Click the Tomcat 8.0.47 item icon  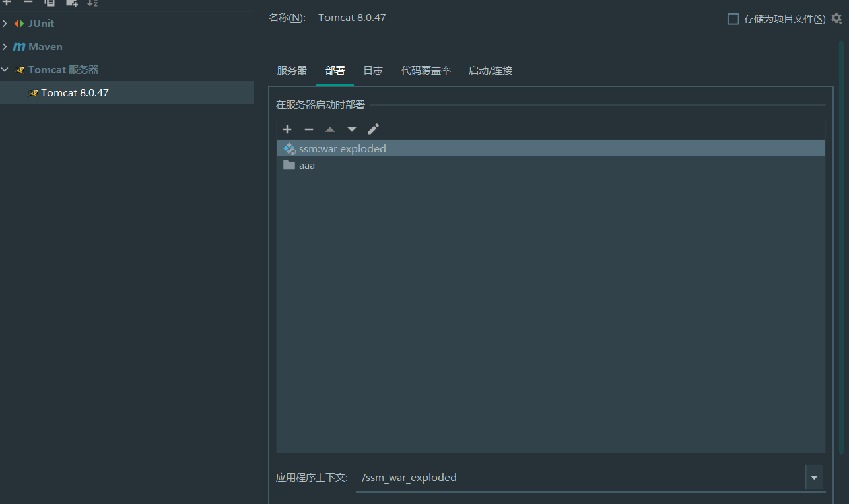[x=34, y=93]
